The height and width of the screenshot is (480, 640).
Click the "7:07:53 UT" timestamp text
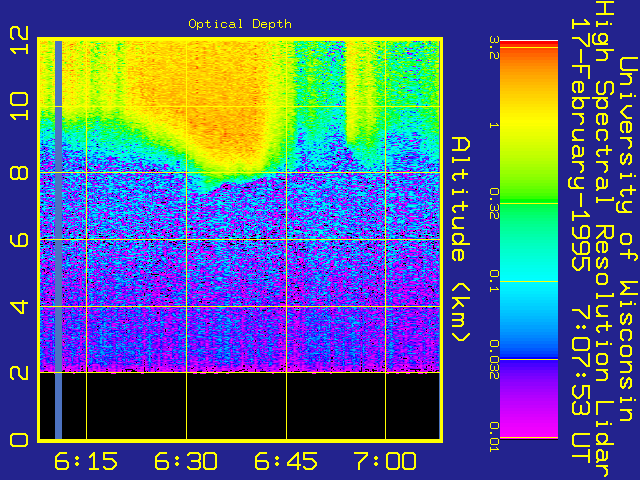[581, 386]
